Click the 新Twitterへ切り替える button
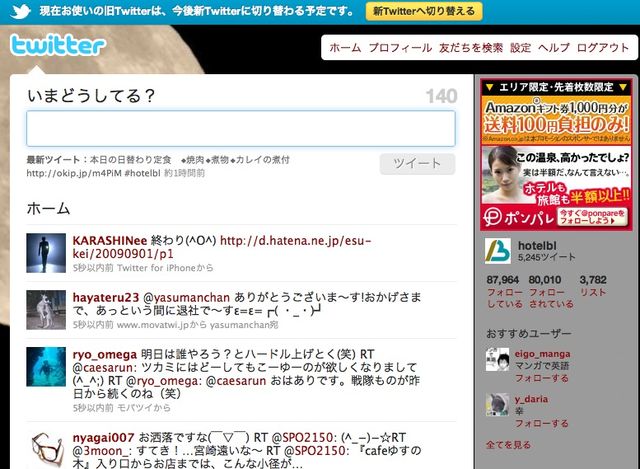The width and height of the screenshot is (640, 469). (x=424, y=11)
